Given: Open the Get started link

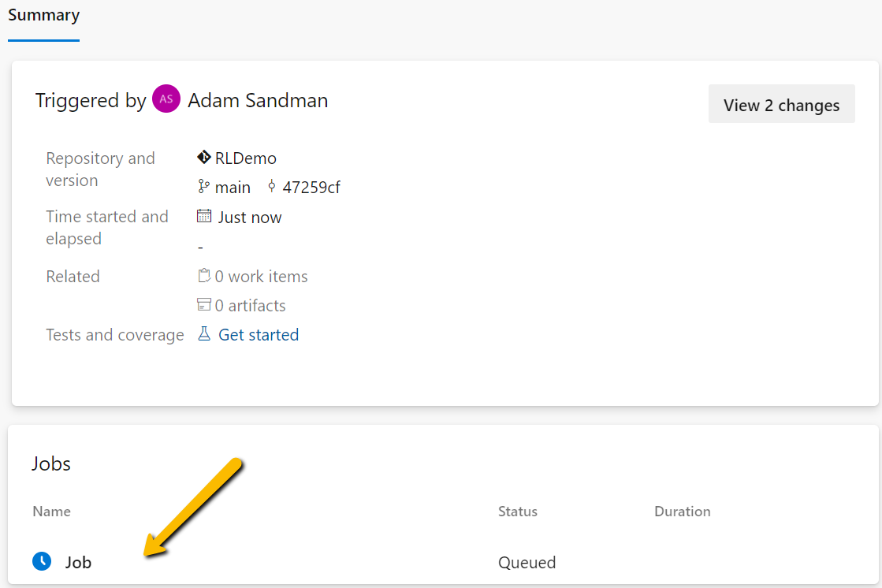Looking at the screenshot, I should click(259, 335).
